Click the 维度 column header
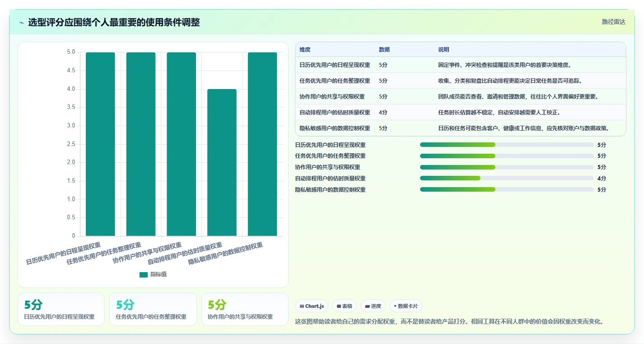The width and height of the screenshot is (644, 344). pyautogui.click(x=305, y=50)
